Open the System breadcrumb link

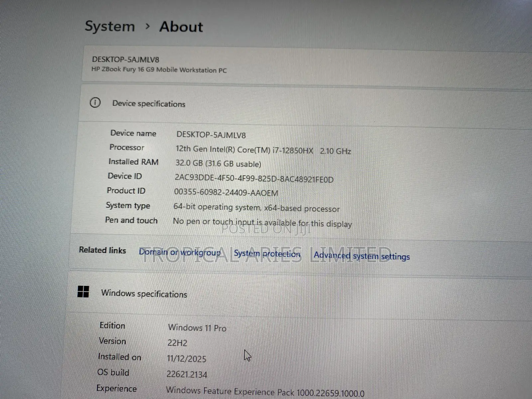point(110,26)
